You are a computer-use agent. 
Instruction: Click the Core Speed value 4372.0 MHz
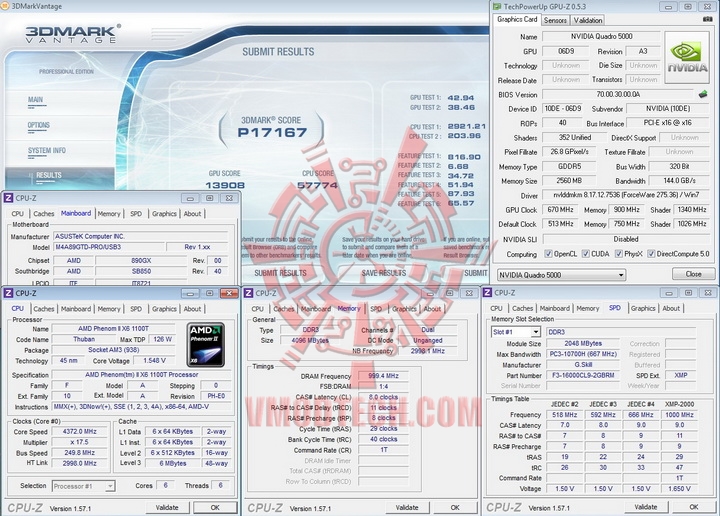point(80,432)
